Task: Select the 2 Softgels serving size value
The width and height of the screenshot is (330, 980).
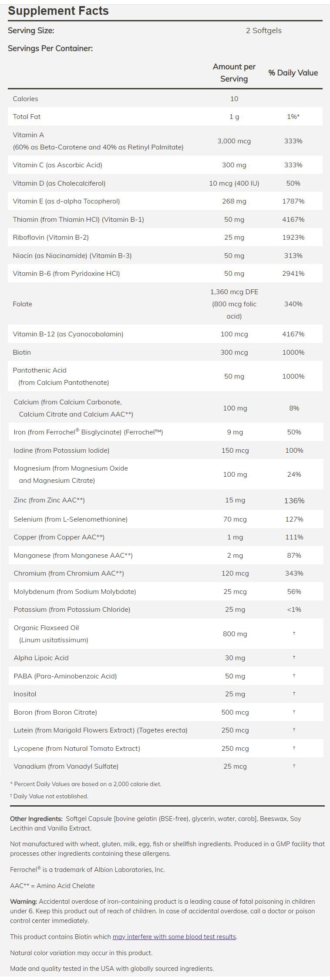Action: pos(263,31)
